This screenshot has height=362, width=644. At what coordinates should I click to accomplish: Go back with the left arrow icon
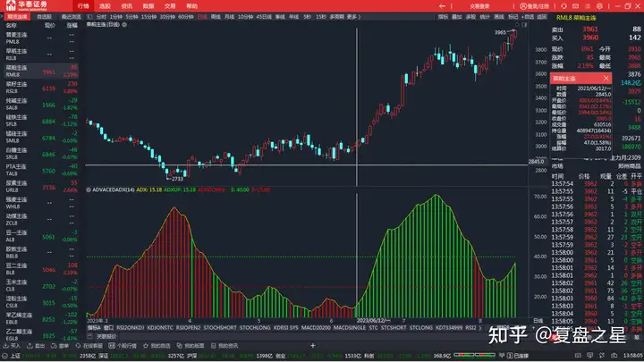click(x=442, y=6)
